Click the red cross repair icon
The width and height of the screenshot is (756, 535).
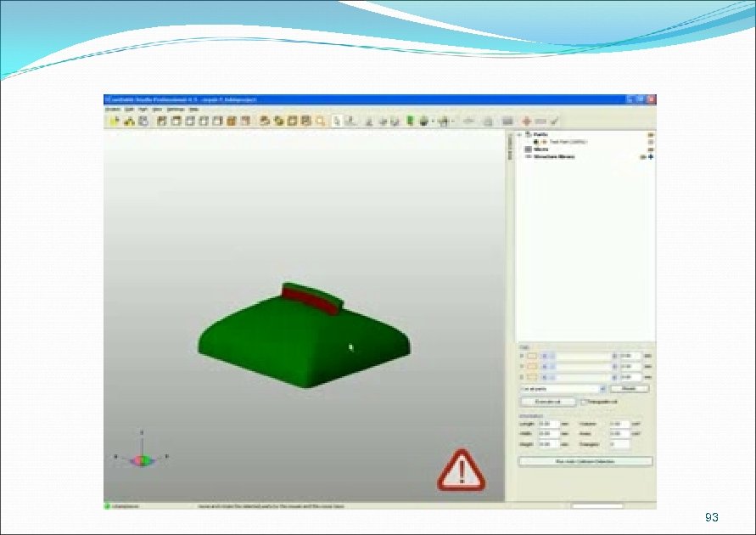(x=527, y=121)
